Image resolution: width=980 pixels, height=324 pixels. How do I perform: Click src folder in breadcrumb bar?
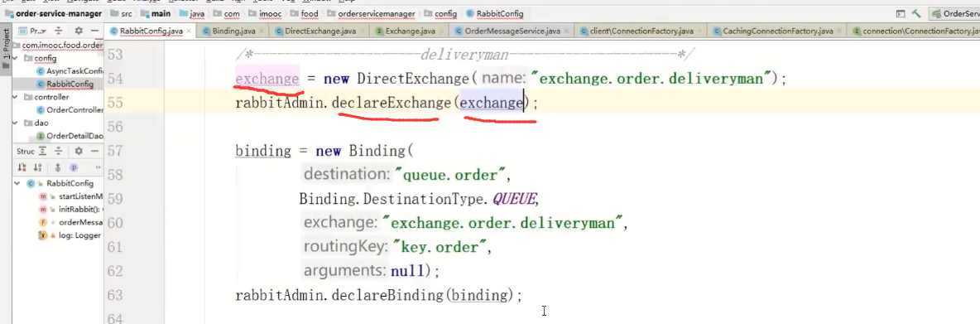pyautogui.click(x=121, y=13)
